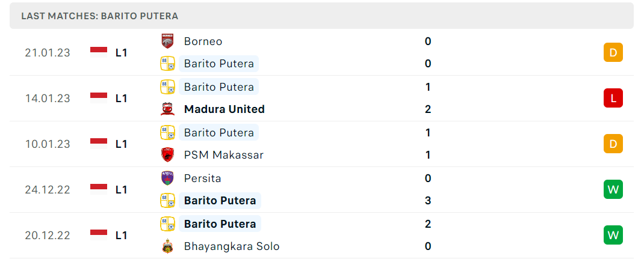Screen dimensions: 644x259
Task: Click L1 league label on 20.12.22 row
Action: pos(121,235)
